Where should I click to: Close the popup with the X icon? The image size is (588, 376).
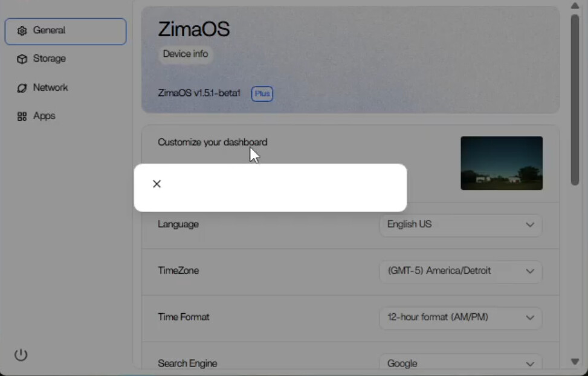click(157, 184)
